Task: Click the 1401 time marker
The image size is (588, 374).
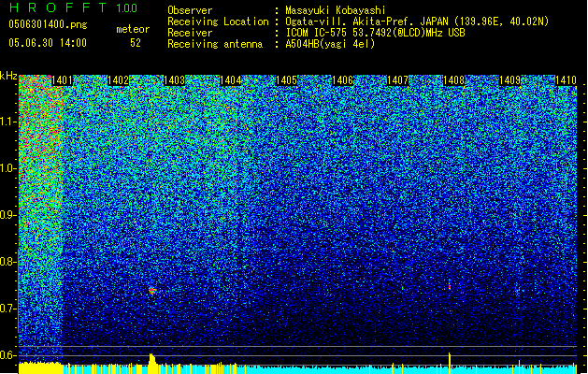Action: 62,80
